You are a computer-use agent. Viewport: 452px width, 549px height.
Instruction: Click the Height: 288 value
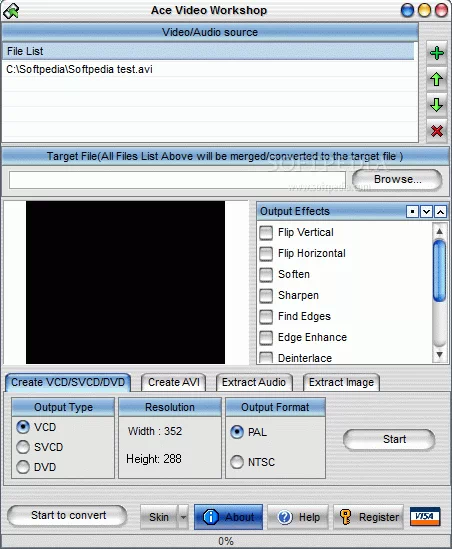coord(154,459)
